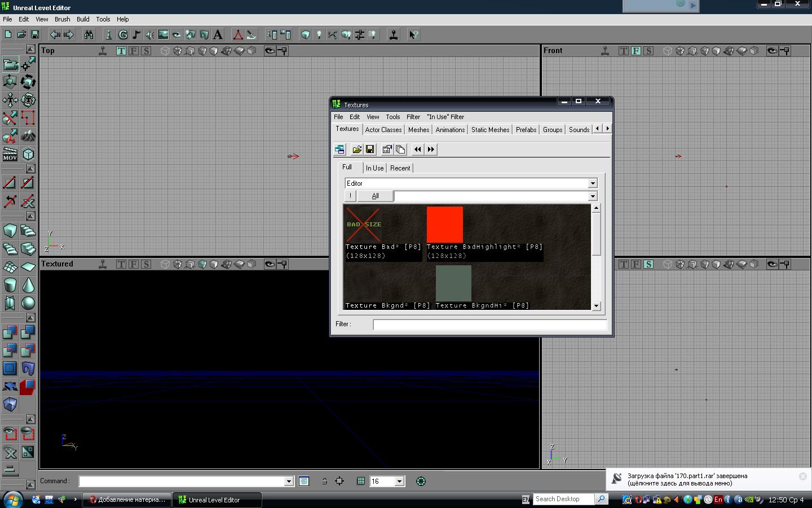Save the level using the main toolbar floppy icon
Viewport: 812px width, 508px height.
(x=35, y=34)
